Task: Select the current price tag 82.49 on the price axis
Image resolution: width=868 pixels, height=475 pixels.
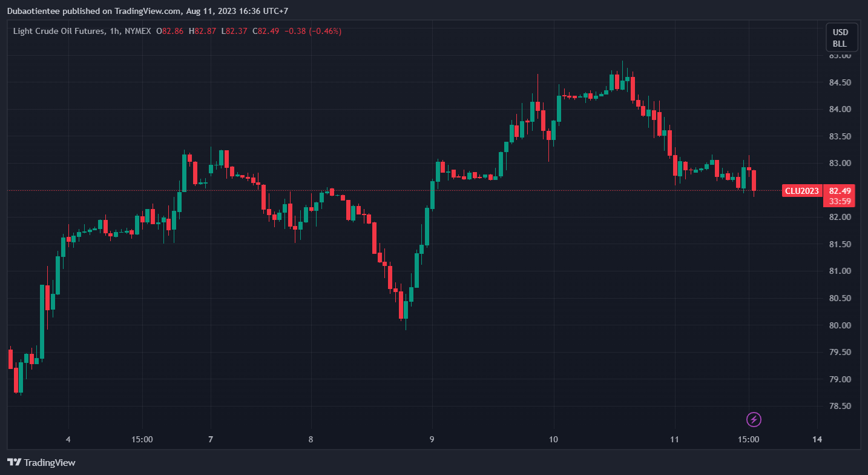Action: [x=840, y=191]
